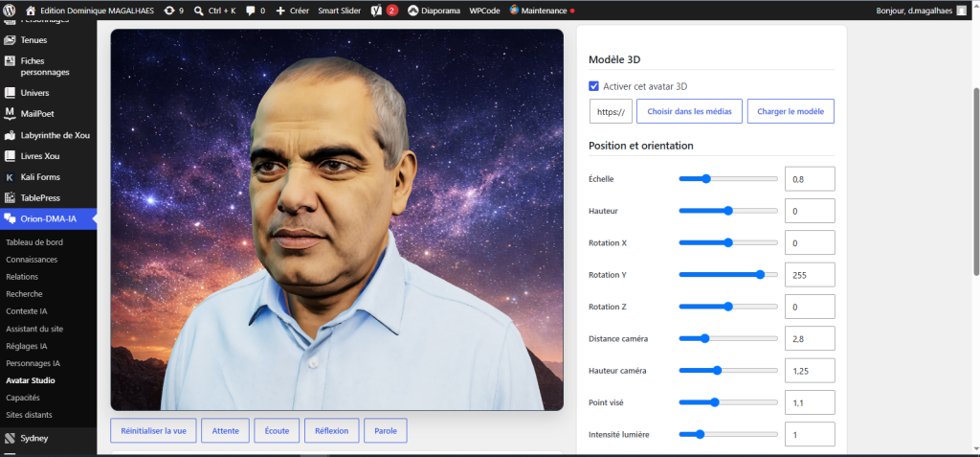The height and width of the screenshot is (457, 980).
Task: Click the Point visé slider
Action: click(728, 402)
